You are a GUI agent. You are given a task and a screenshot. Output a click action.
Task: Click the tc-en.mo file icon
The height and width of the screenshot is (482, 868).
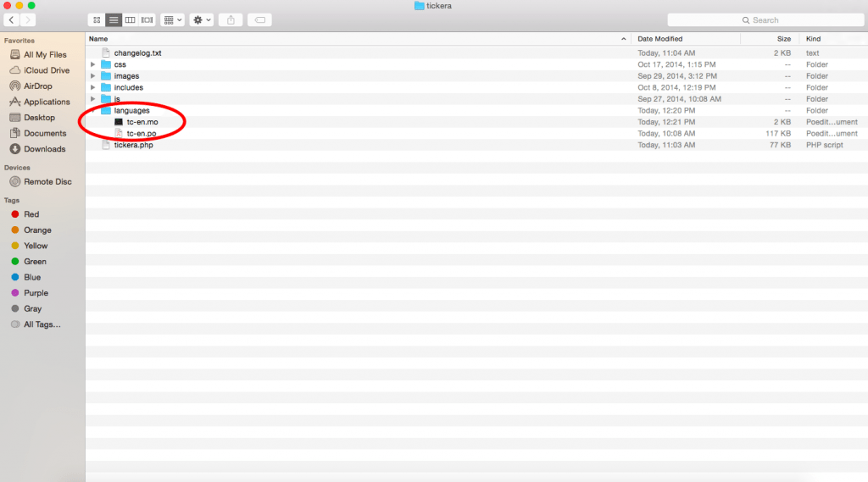tap(119, 122)
